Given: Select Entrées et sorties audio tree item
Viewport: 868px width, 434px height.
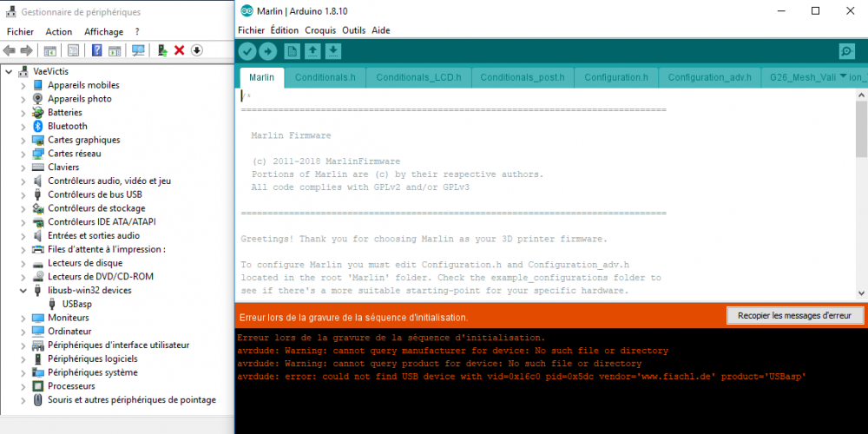Looking at the screenshot, I should point(94,236).
